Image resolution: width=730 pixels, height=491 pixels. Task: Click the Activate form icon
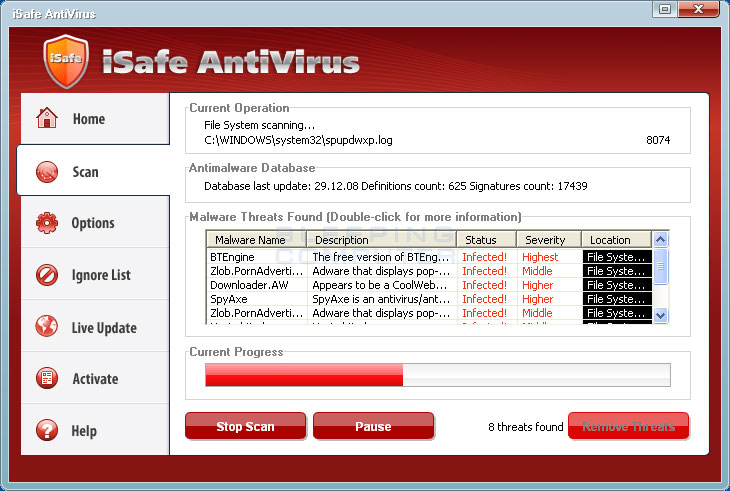pos(47,378)
